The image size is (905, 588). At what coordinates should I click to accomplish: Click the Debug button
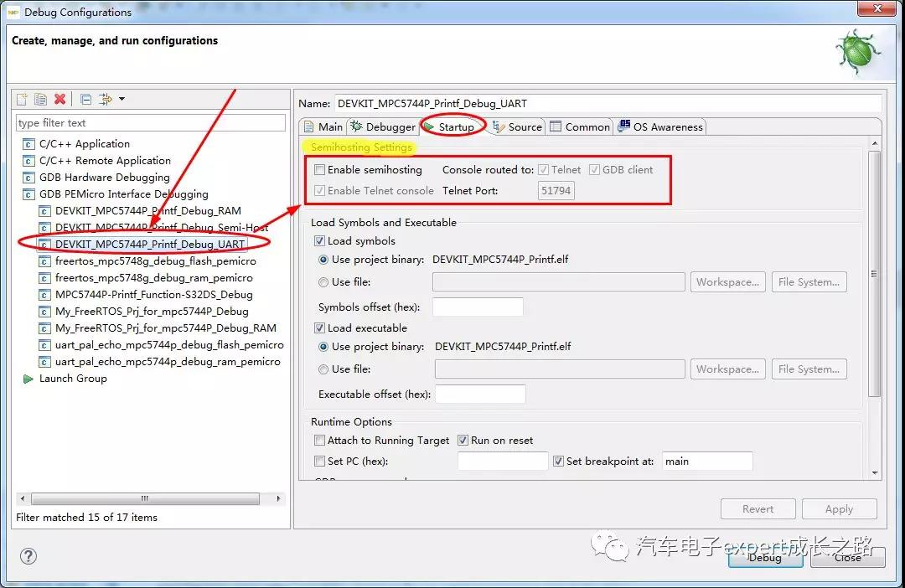pos(765,557)
